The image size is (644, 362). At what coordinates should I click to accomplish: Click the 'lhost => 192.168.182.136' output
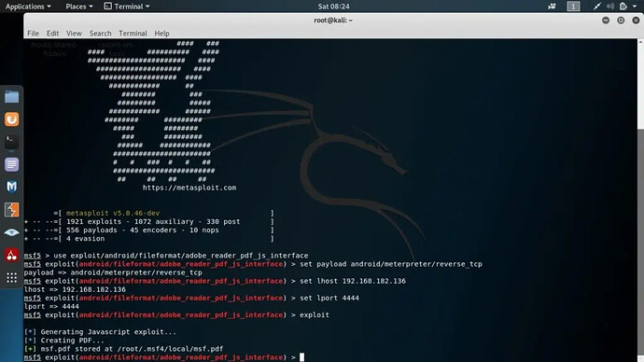coord(75,289)
